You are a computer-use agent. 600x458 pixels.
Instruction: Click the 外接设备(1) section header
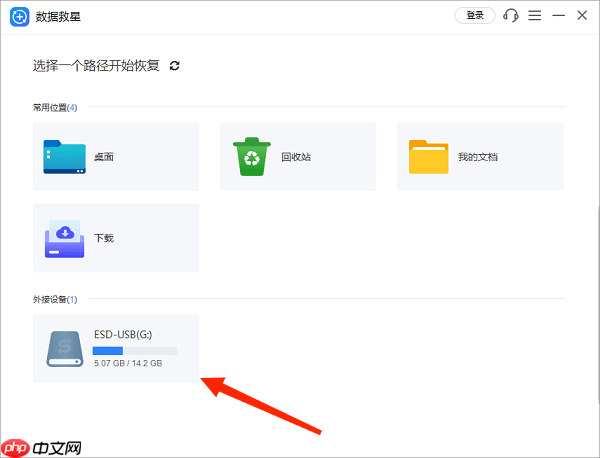pos(54,299)
